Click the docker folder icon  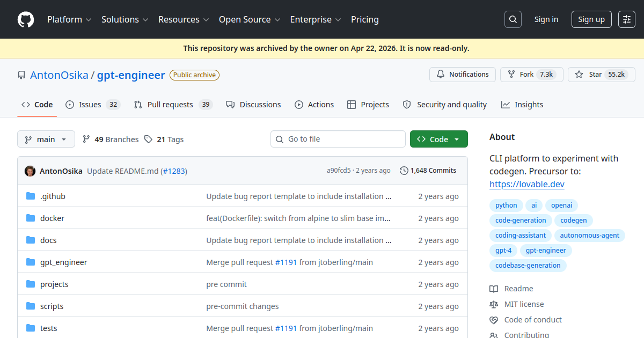(x=31, y=218)
